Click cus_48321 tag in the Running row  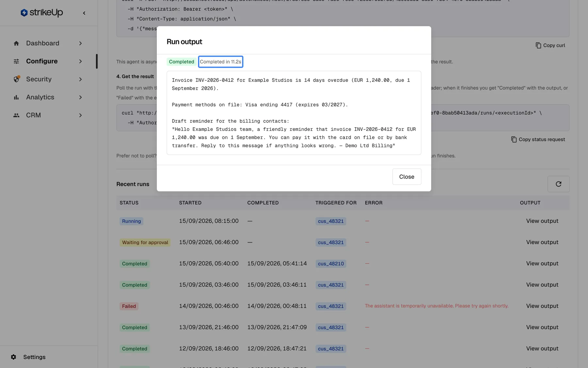331,221
